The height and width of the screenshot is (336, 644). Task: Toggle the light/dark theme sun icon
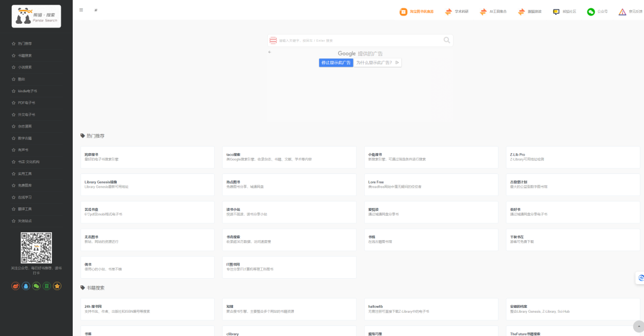point(95,10)
